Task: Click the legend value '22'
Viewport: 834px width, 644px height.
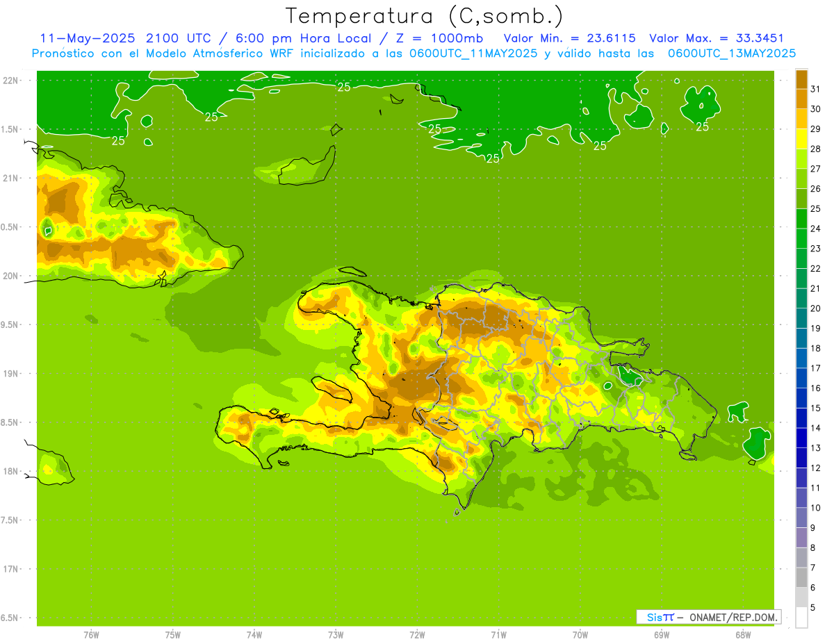Action: [x=816, y=269]
